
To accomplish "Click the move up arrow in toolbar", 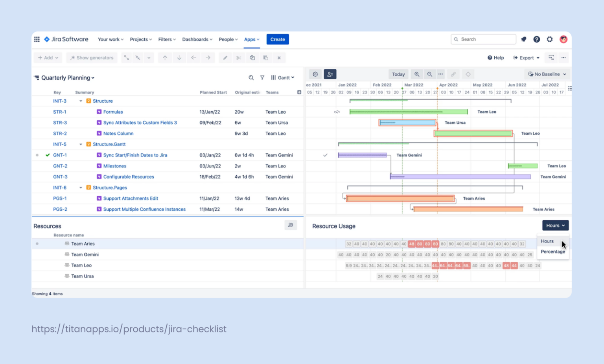I will (x=165, y=58).
